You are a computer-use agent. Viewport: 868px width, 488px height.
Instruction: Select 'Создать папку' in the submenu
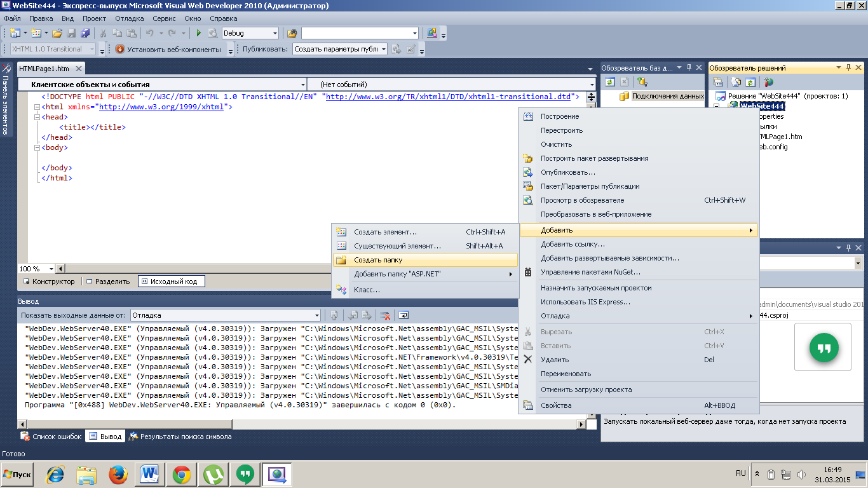click(425, 260)
